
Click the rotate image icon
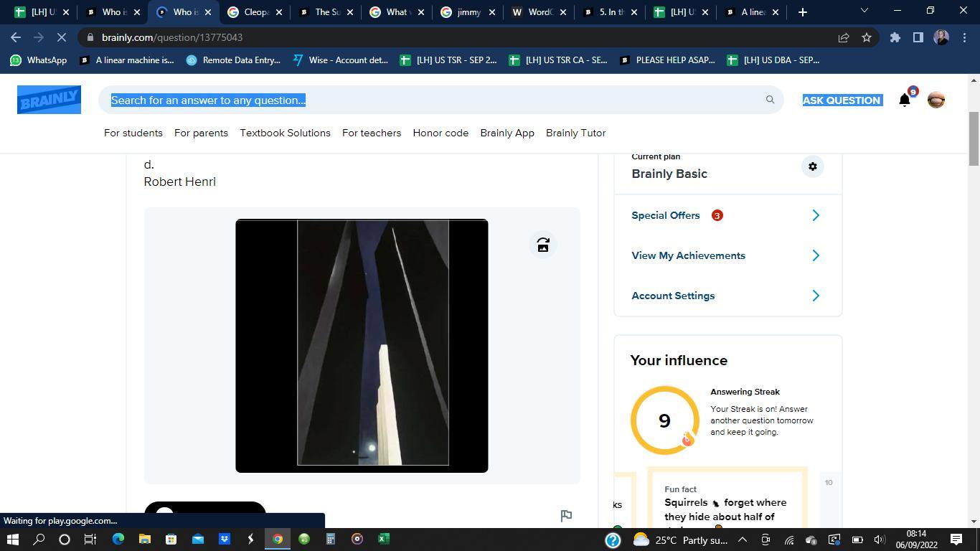coord(543,245)
